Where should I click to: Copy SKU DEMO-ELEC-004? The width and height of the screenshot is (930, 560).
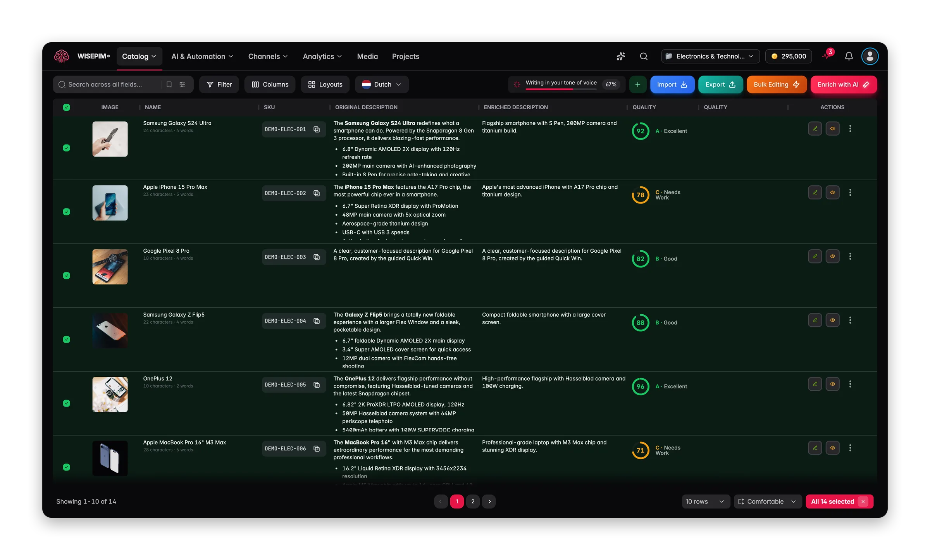[317, 321]
